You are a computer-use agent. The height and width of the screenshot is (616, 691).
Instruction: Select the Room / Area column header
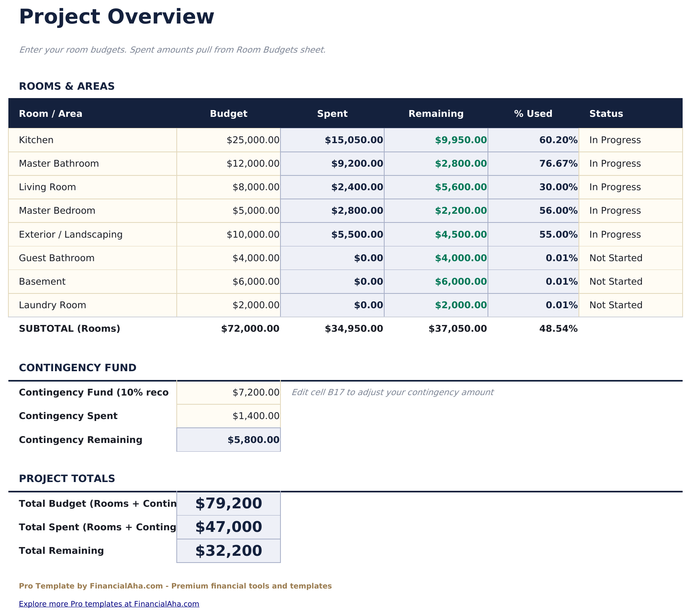[50, 113]
